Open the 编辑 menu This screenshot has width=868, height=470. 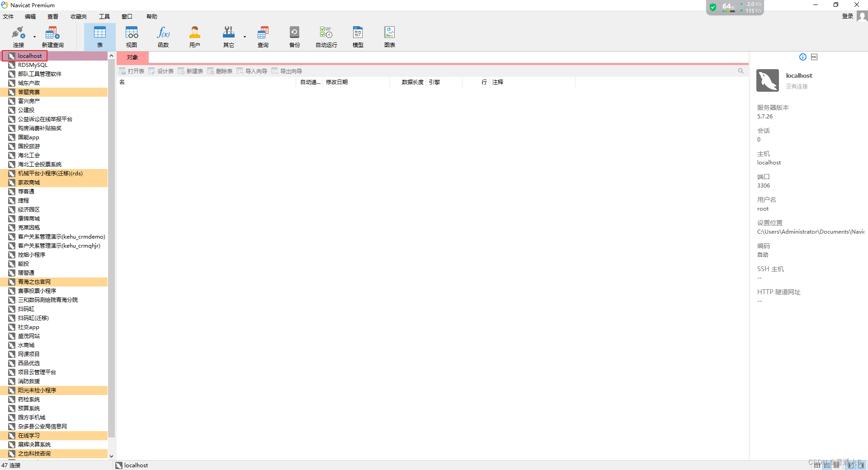click(x=30, y=17)
